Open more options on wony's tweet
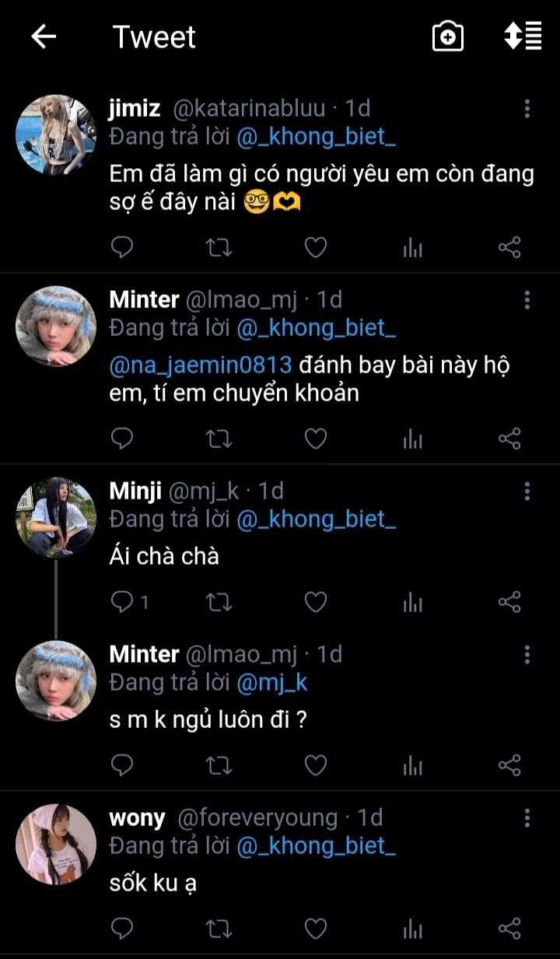This screenshot has height=959, width=560. coord(527,818)
